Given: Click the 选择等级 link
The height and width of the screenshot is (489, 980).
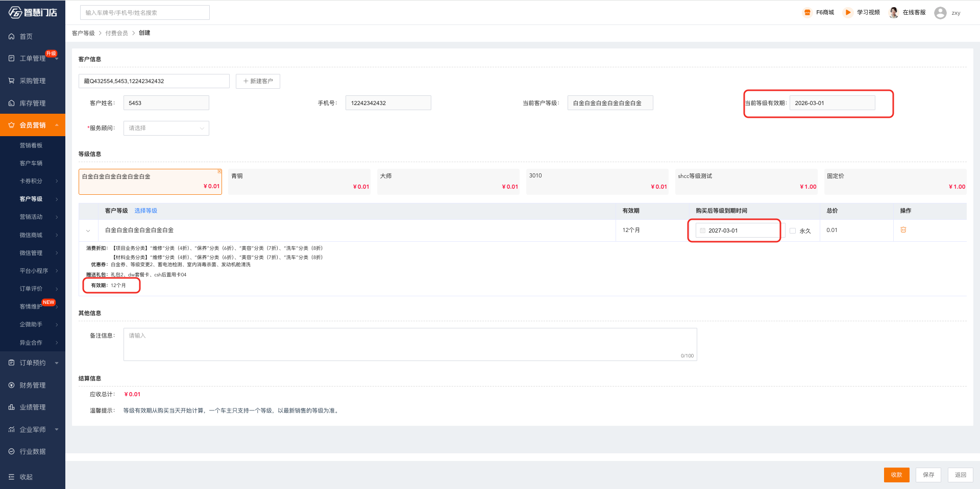Looking at the screenshot, I should [x=145, y=211].
